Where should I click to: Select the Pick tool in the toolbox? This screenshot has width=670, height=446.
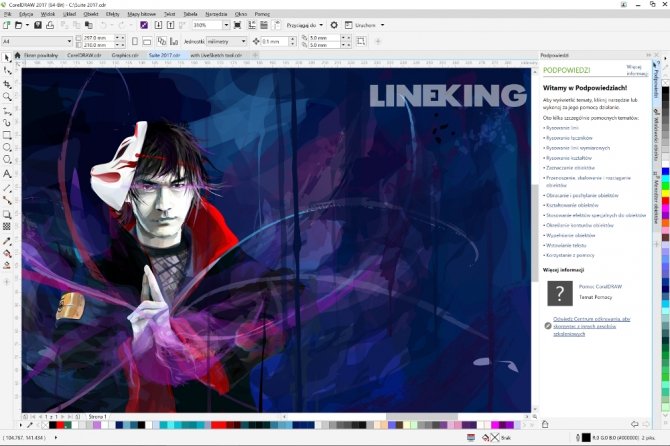(x=7, y=58)
